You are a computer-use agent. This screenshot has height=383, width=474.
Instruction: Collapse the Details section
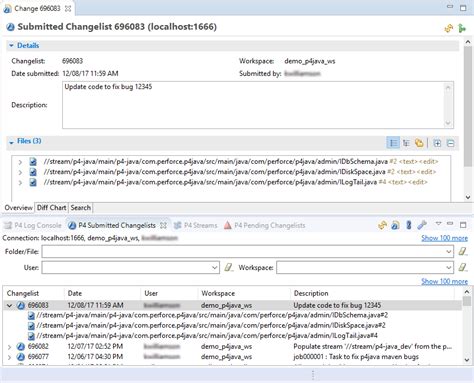coord(11,46)
